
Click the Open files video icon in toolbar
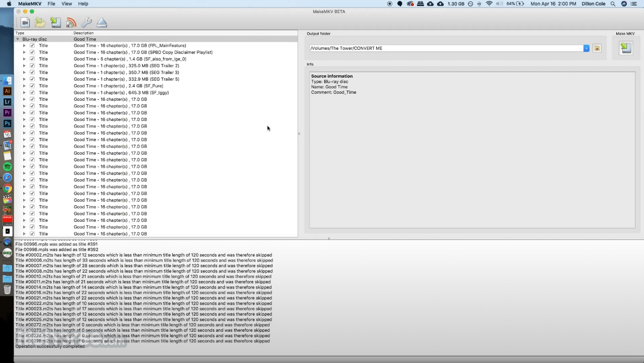coord(25,22)
